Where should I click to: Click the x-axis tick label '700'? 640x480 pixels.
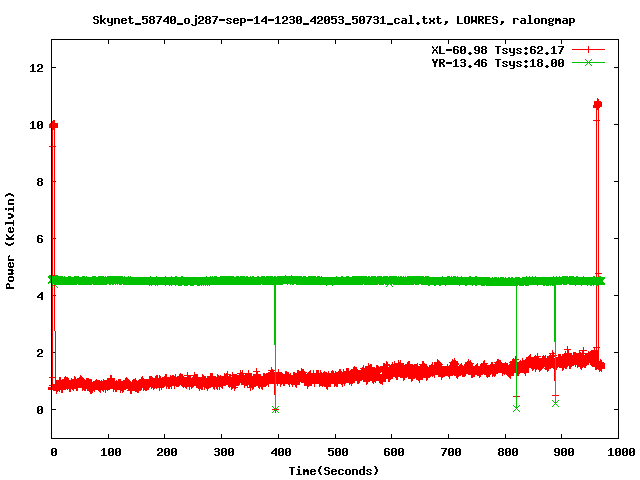click(x=451, y=452)
